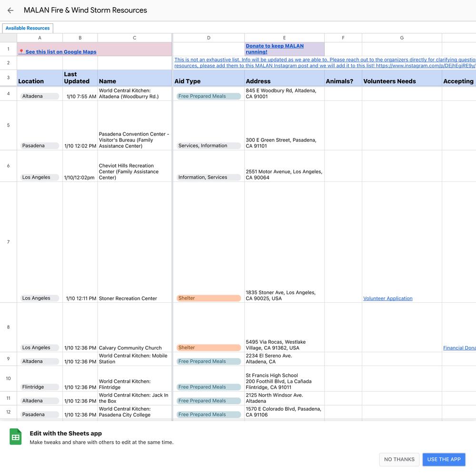476x476 pixels.
Task: Select row 3 header number
Action: point(8,78)
